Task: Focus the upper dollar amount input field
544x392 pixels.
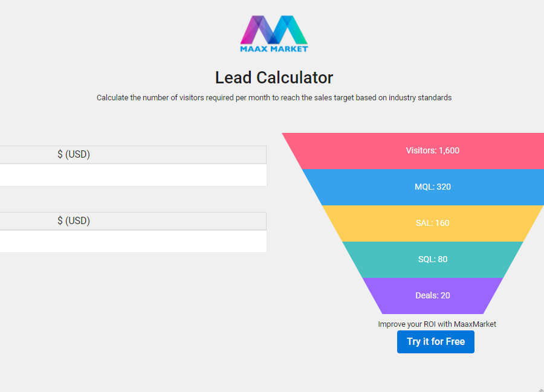Action: click(133, 175)
